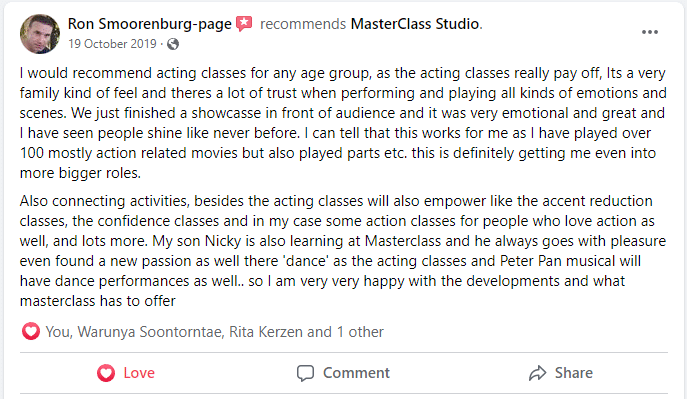Click the speech bubble comment icon

point(305,373)
